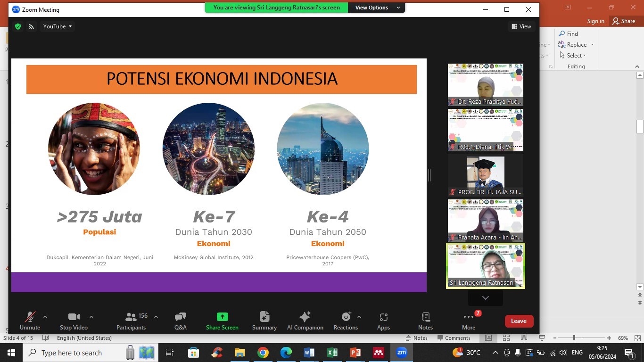Open the More menu with notification badge
The image size is (644, 362).
click(x=468, y=321)
